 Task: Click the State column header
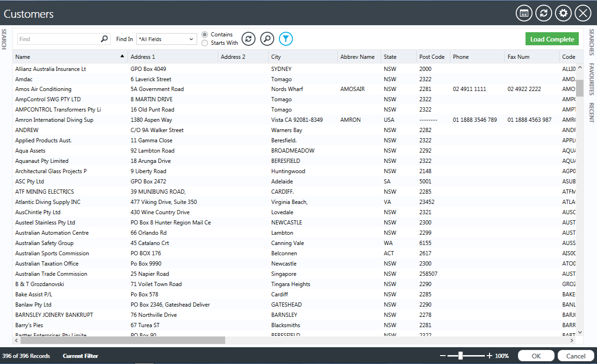tap(398, 57)
